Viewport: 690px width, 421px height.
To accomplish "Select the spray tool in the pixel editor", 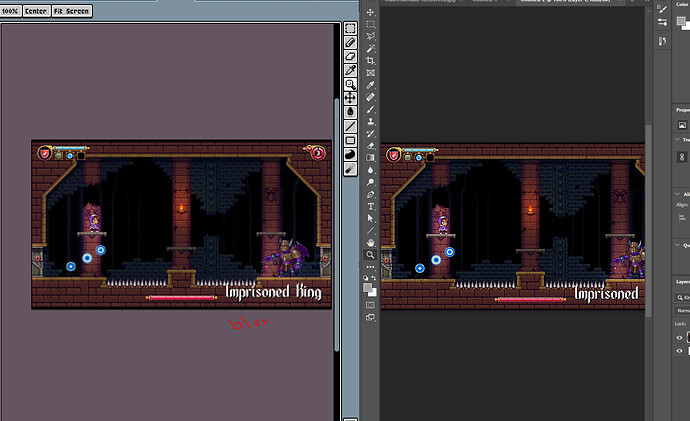I will [x=350, y=168].
